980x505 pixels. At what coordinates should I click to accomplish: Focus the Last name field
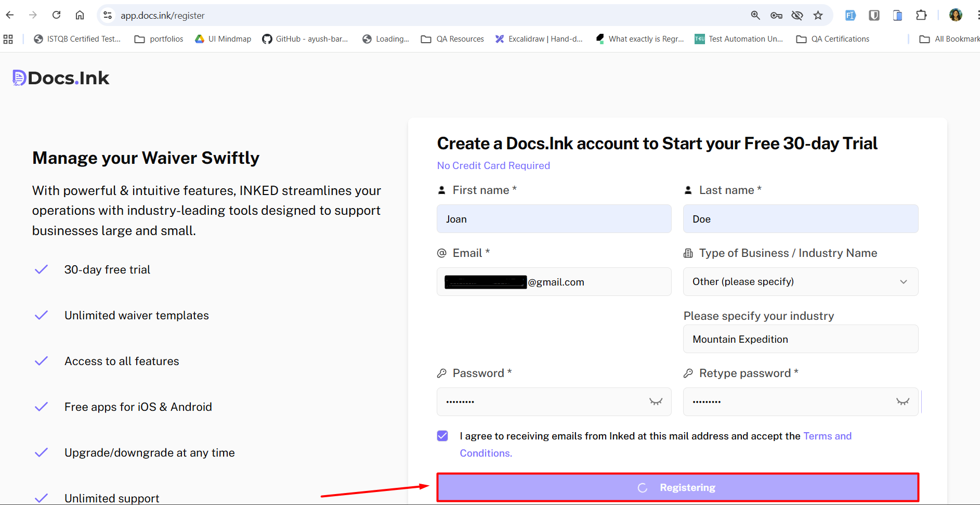(x=800, y=219)
